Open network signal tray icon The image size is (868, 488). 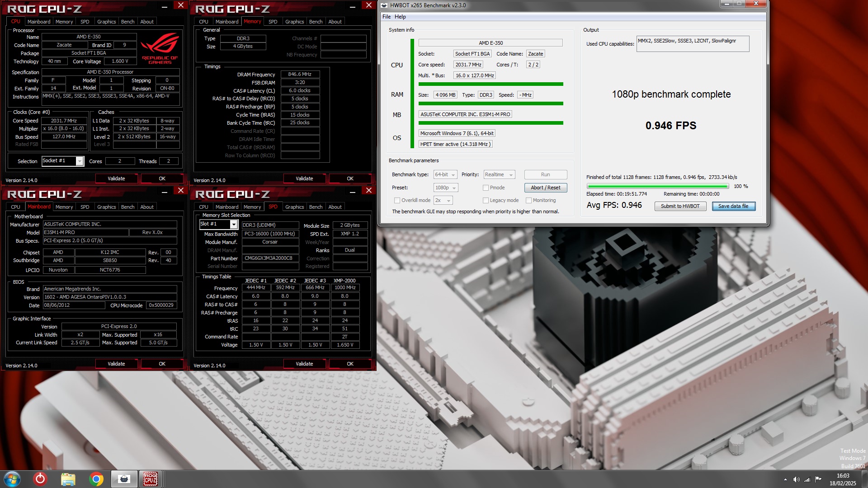pyautogui.click(x=807, y=479)
